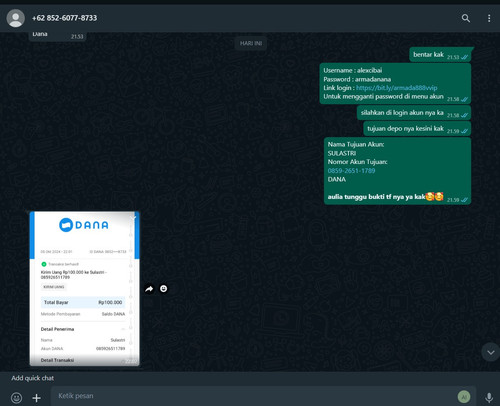The image size is (500, 406).
Task: Open the three-dot chat menu
Action: tap(489, 18)
